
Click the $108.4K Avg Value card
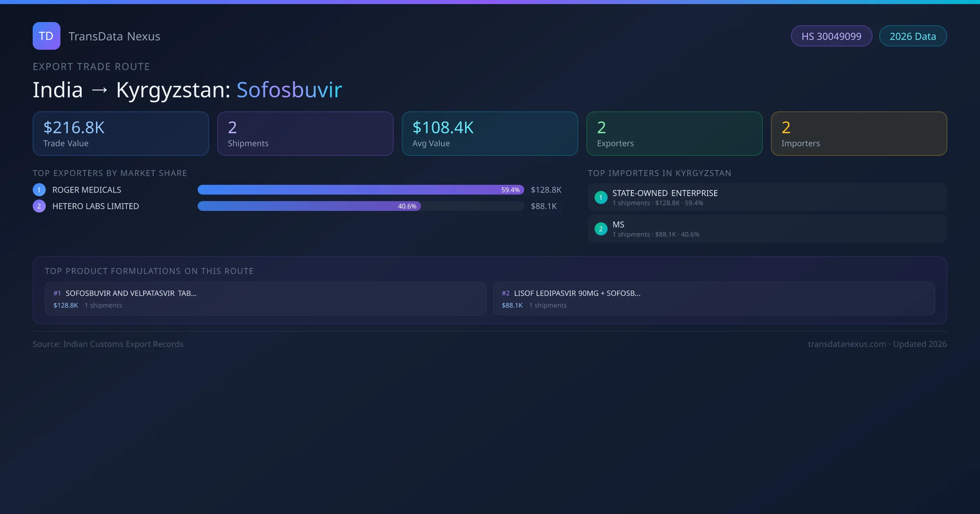click(490, 134)
